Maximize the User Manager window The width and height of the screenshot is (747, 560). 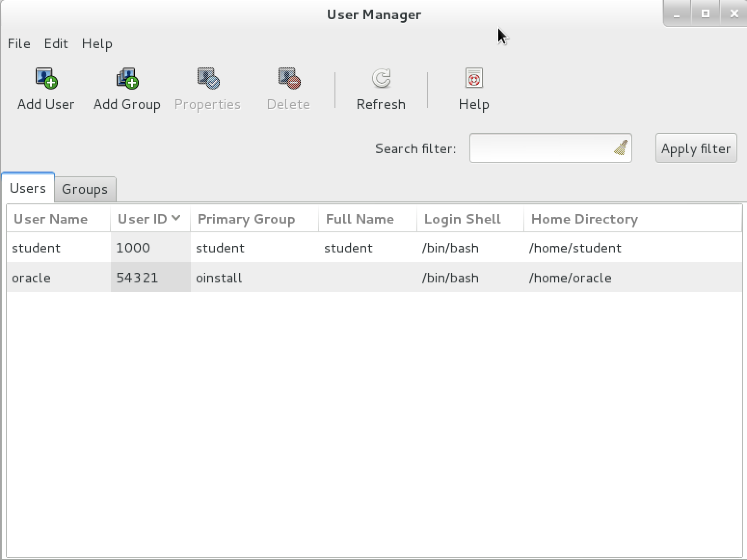(x=706, y=14)
